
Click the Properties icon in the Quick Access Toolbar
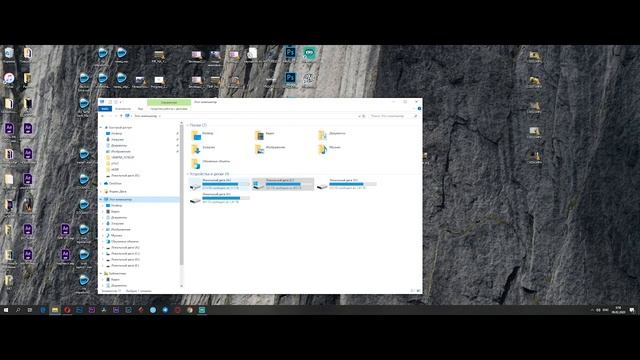[x=110, y=102]
